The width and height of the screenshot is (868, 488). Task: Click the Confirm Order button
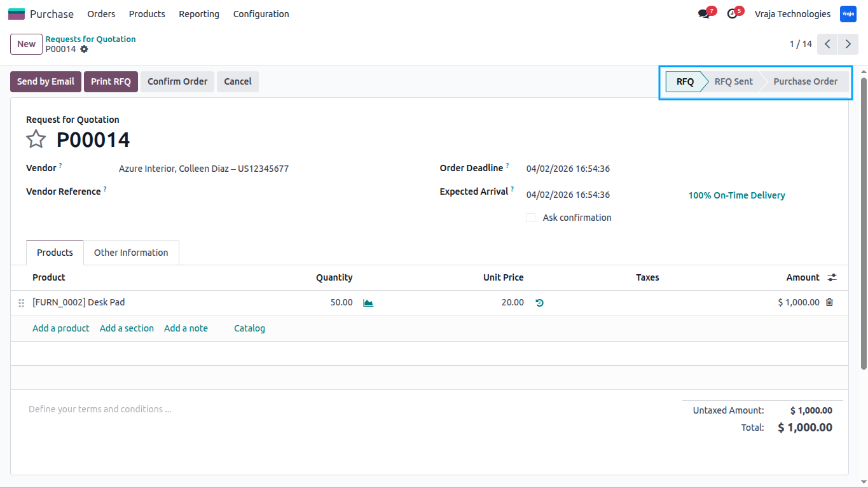[177, 81]
